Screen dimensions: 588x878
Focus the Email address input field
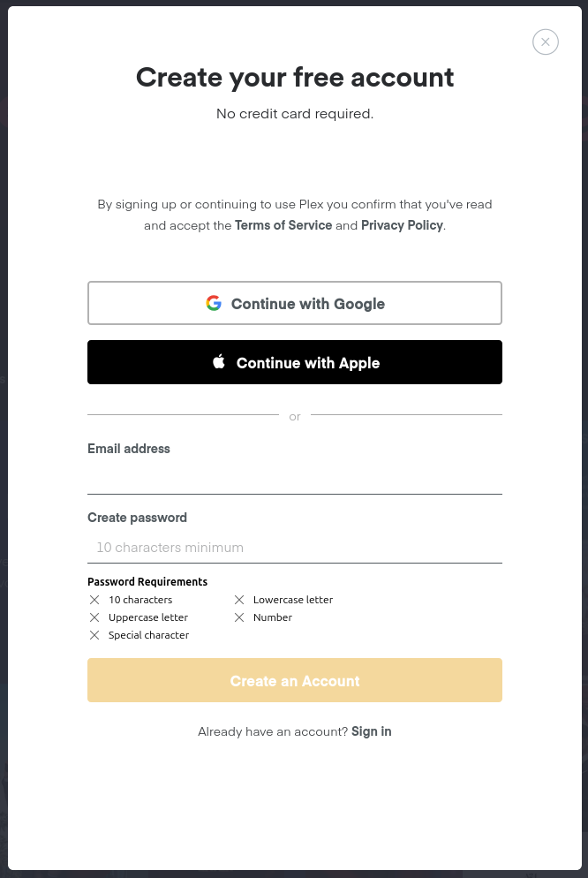tap(295, 478)
